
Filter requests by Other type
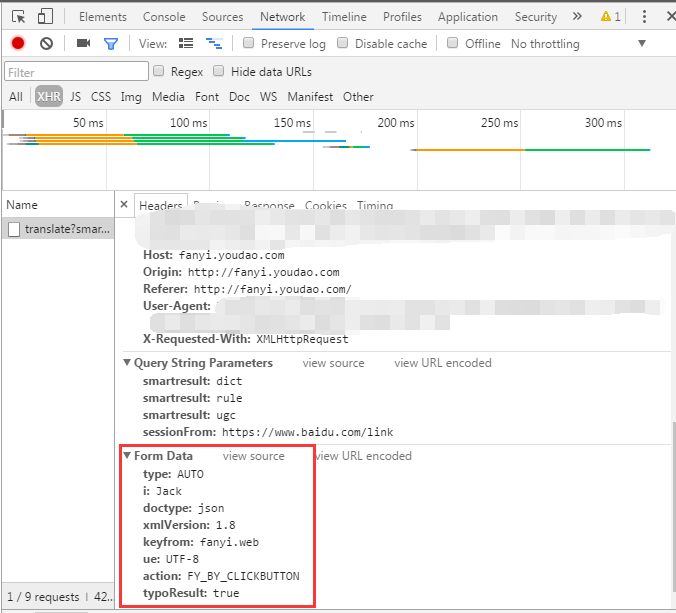click(358, 97)
